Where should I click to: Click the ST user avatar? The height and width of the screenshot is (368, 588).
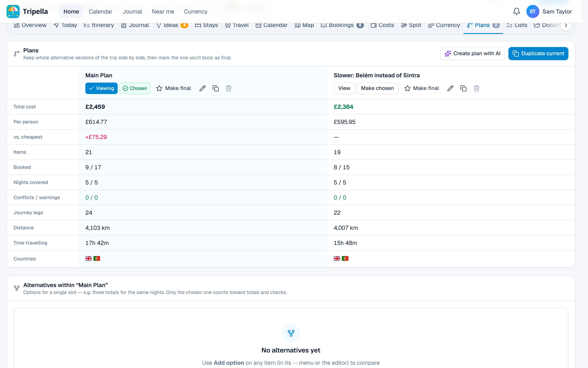pos(532,11)
